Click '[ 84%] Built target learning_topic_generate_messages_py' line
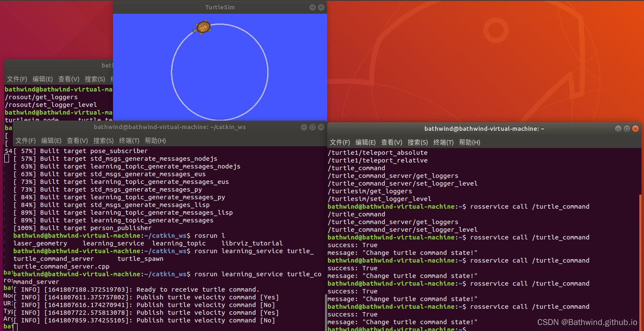 (119, 197)
